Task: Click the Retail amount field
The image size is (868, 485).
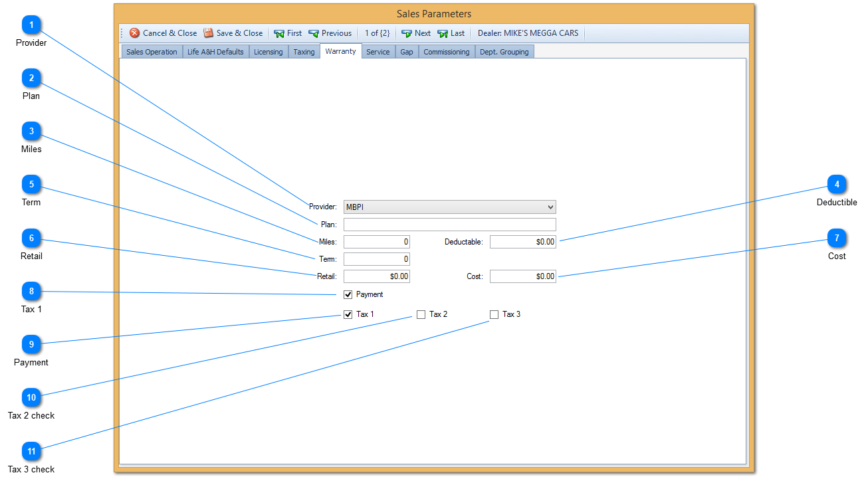Action: pos(377,276)
